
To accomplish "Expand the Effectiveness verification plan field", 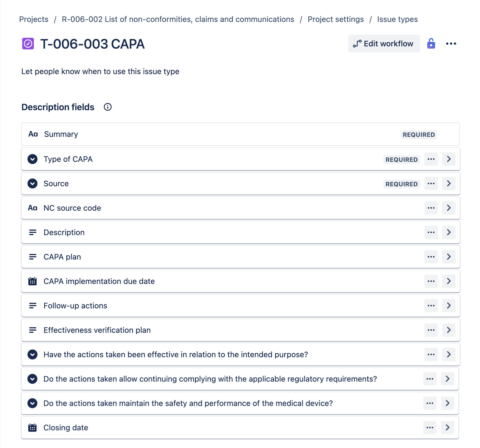I will (x=449, y=330).
